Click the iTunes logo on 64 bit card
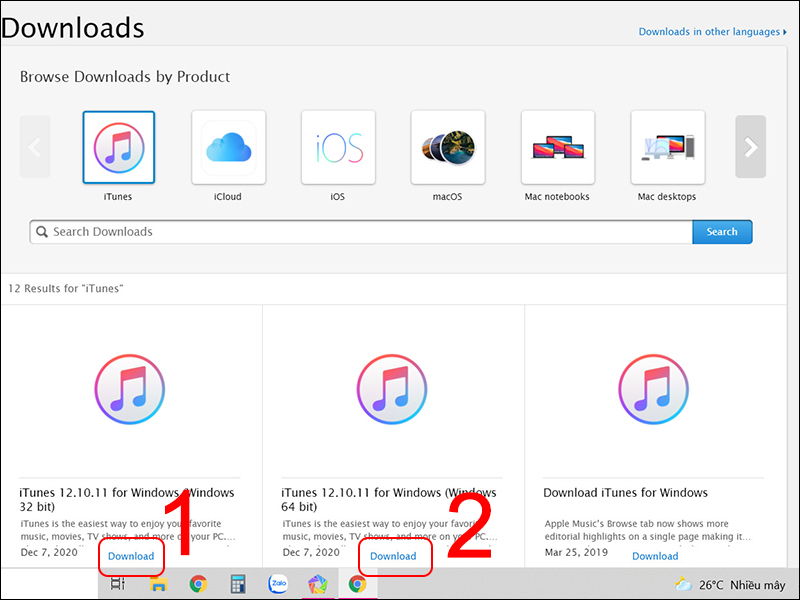Screen dimensions: 800x600 392,389
